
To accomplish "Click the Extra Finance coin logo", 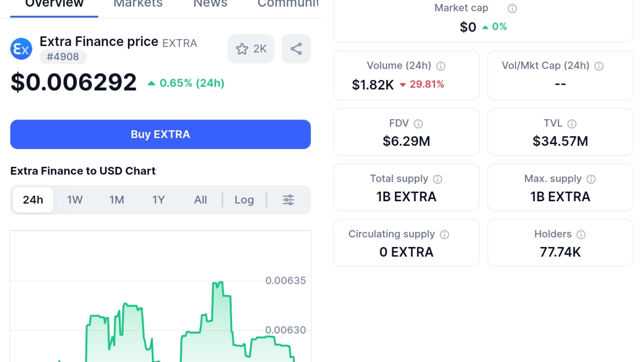I will click(x=21, y=49).
